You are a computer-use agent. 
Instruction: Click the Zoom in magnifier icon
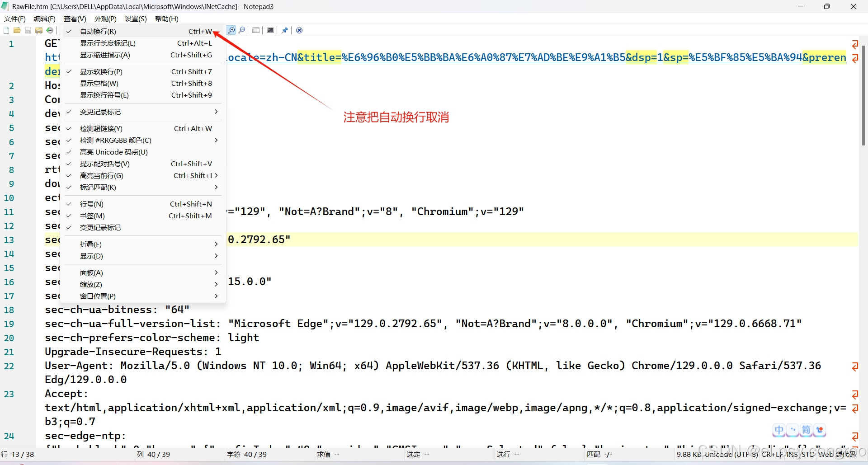pos(231,30)
